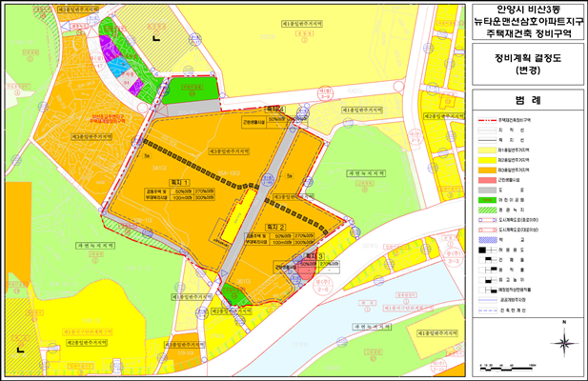Click the 건폐율 legend box symbol
Image resolution: width=588 pixels, height=381 pixels.
pos(484,262)
